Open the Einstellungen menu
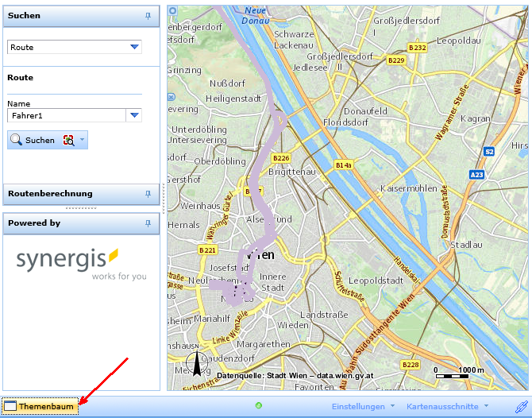Viewport: 532px width, 418px height. 364,407
